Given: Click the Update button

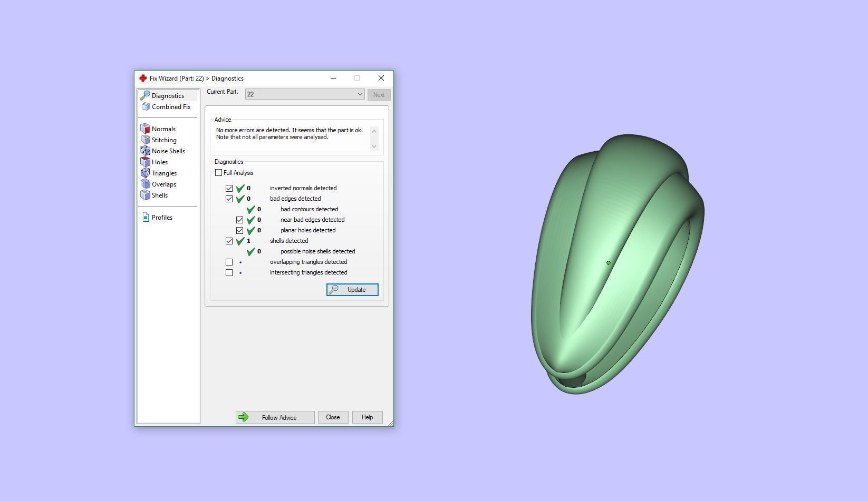Looking at the screenshot, I should pyautogui.click(x=352, y=290).
